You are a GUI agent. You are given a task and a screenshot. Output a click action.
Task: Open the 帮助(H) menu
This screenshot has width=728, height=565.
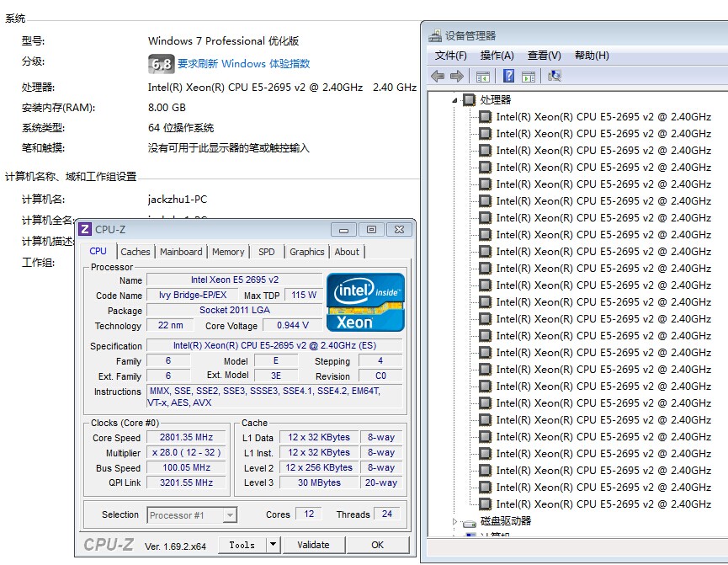[592, 56]
